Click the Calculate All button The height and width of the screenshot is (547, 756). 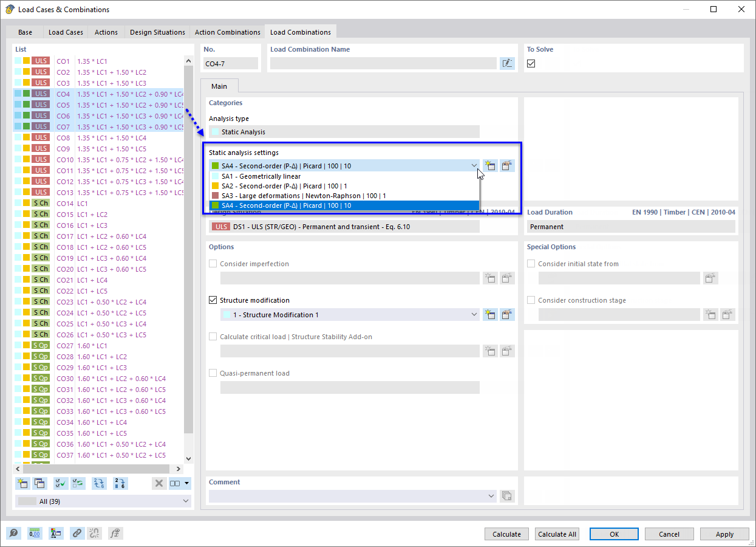(556, 534)
